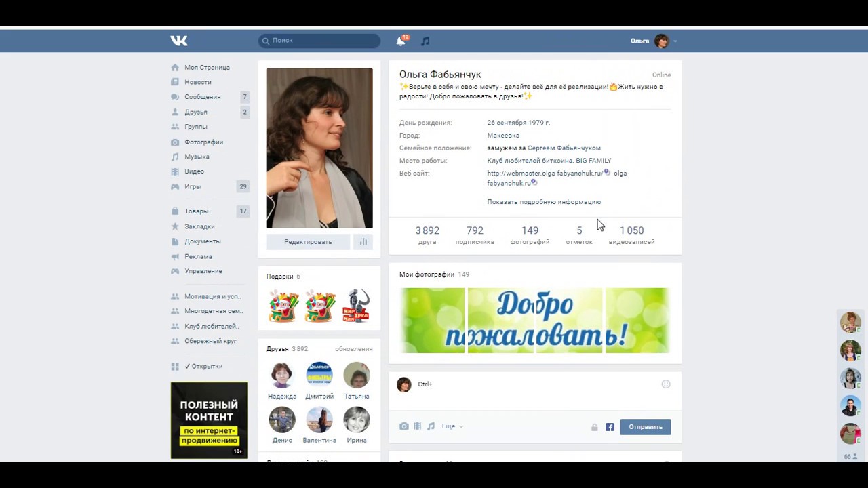
Task: Open Мотивация и усп... group shortcut
Action: pyautogui.click(x=213, y=296)
